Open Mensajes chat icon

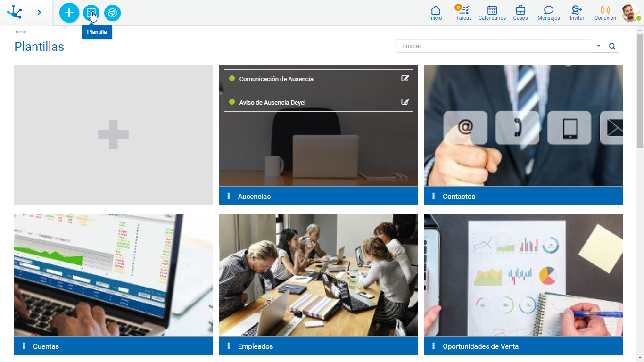point(548,13)
